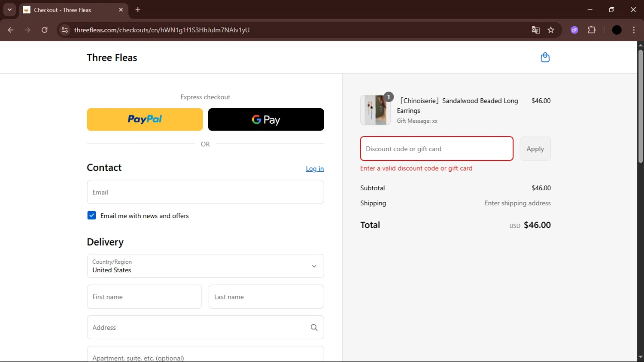Minimize the browser window
The height and width of the screenshot is (362, 644).
pos(590,9)
